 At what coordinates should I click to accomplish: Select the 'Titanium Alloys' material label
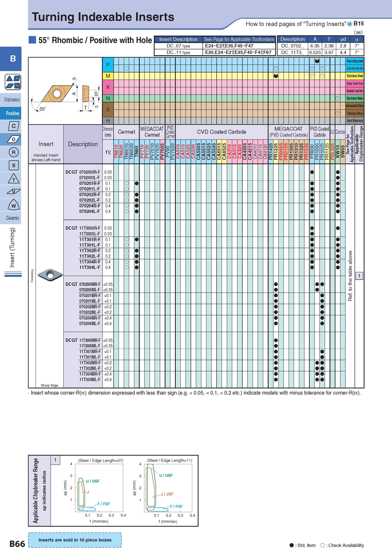click(355, 113)
